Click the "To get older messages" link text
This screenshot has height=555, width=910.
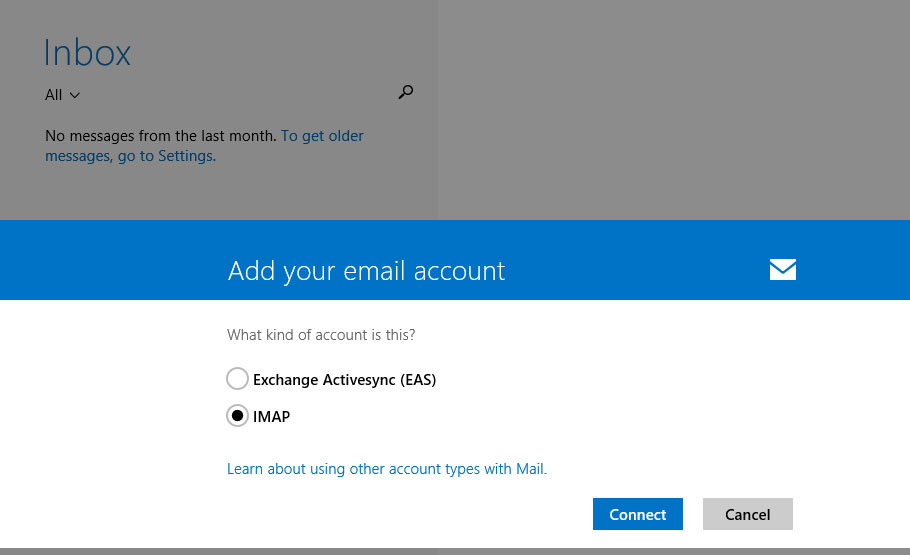322,135
